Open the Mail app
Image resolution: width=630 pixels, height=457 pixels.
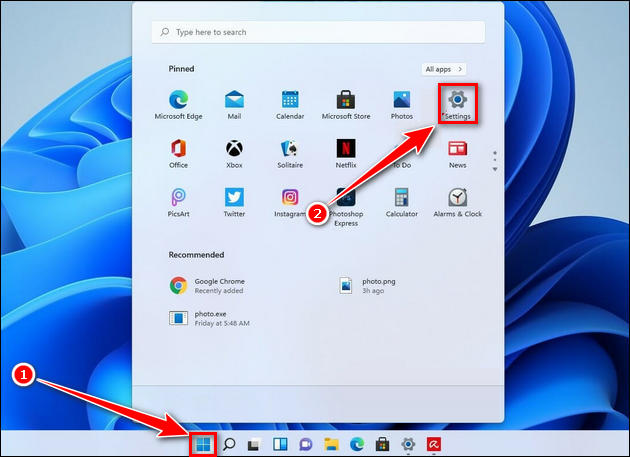[234, 105]
